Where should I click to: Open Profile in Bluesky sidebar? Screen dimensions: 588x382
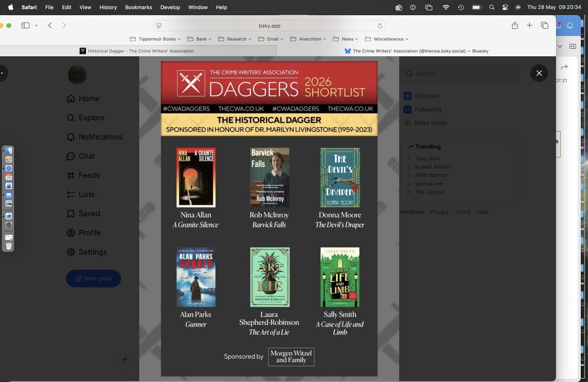[83, 233]
